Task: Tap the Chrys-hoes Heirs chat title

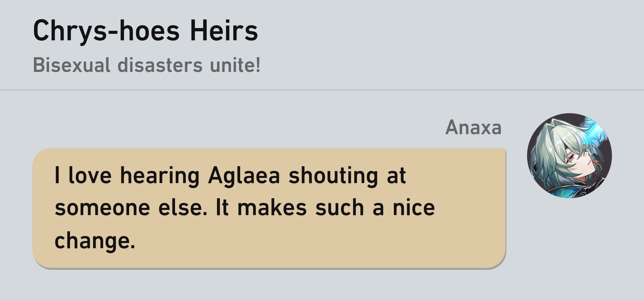Action: 145,31
